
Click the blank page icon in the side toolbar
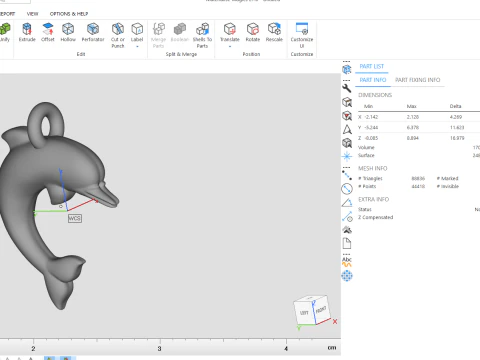347,243
